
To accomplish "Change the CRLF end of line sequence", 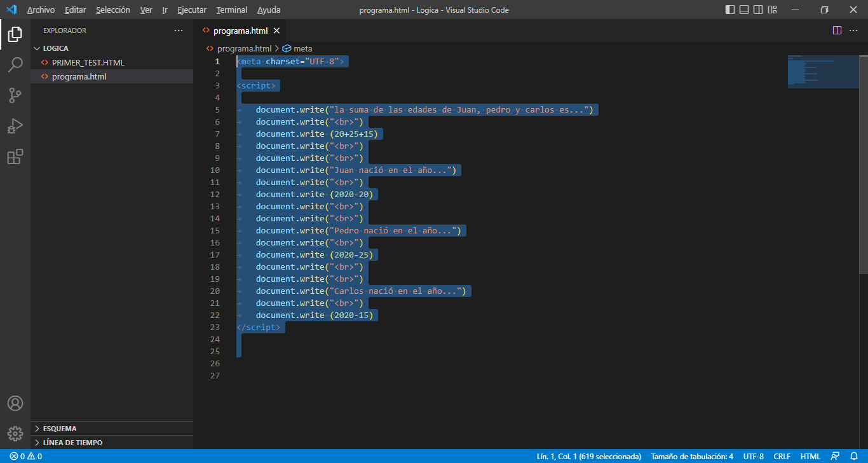I will coord(782,457).
